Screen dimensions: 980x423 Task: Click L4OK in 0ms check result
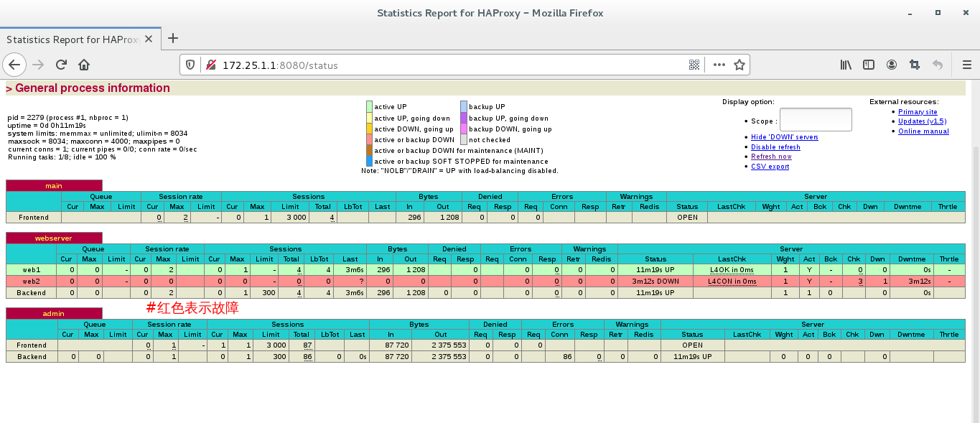pos(732,270)
